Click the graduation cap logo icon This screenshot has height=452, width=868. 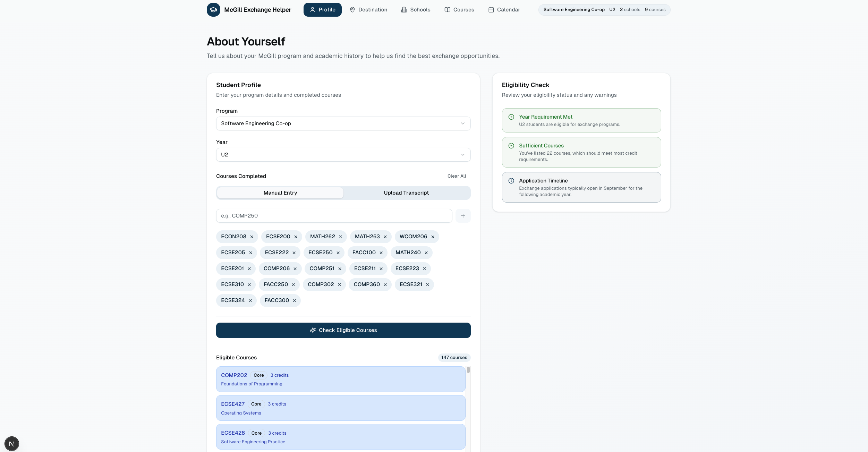point(213,10)
